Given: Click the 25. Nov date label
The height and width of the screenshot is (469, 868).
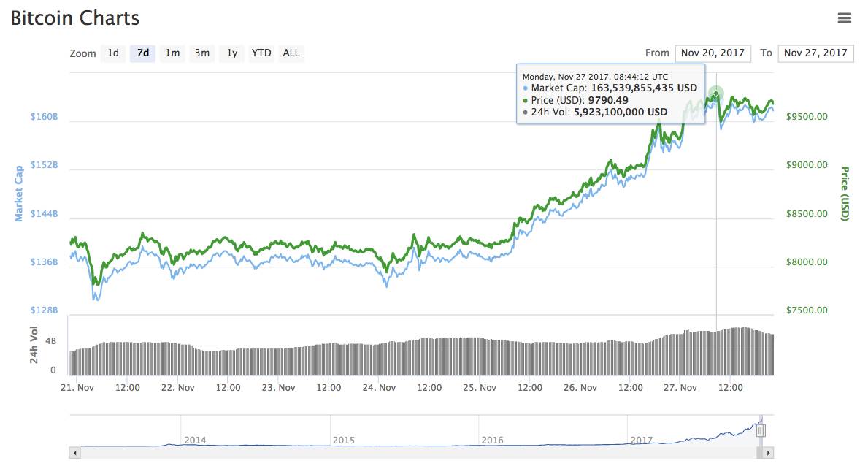Looking at the screenshot, I should click(480, 388).
